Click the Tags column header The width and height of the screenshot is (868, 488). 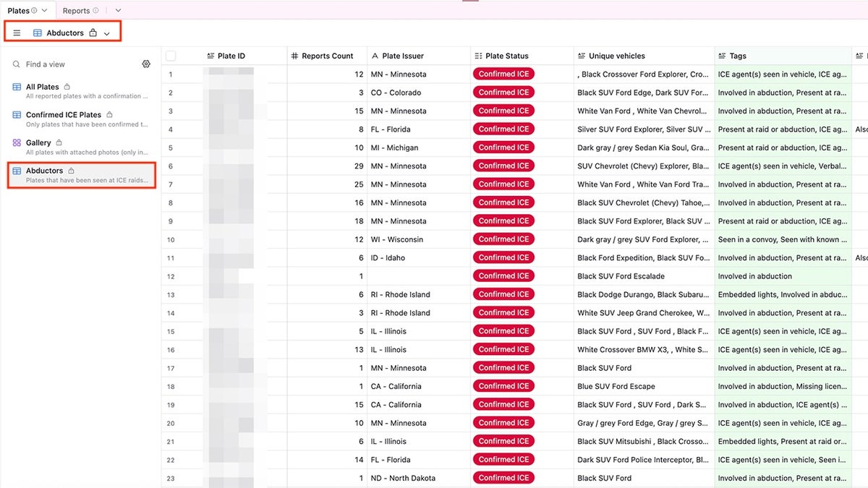[738, 56]
